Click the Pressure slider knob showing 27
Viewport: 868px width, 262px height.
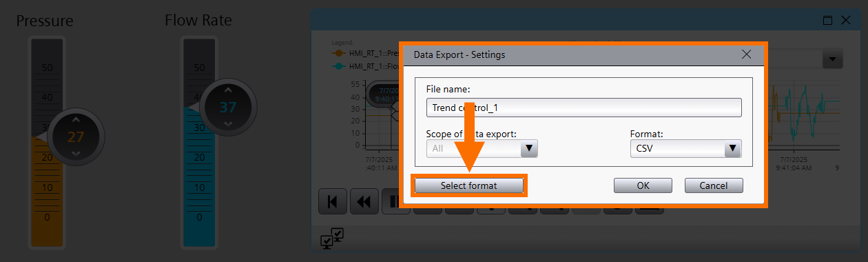tap(75, 137)
